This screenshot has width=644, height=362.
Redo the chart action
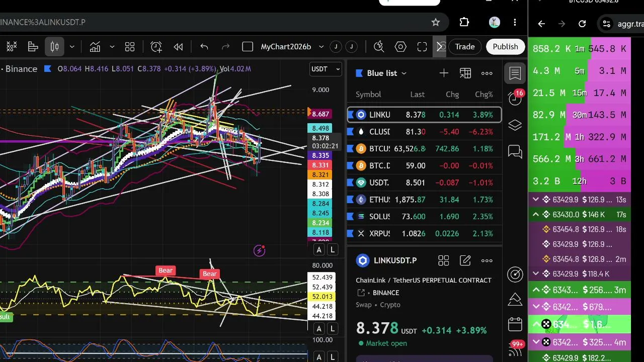[225, 47]
